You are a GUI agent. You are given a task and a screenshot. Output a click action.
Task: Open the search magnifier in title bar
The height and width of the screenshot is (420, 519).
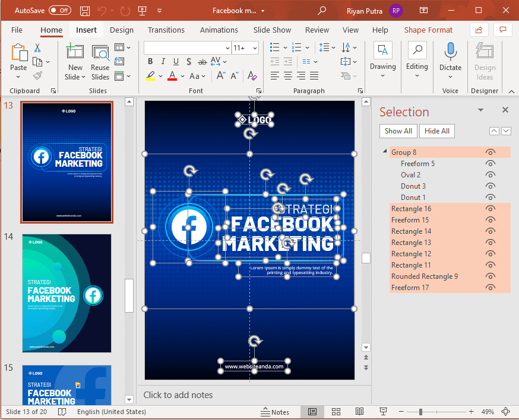click(x=321, y=11)
